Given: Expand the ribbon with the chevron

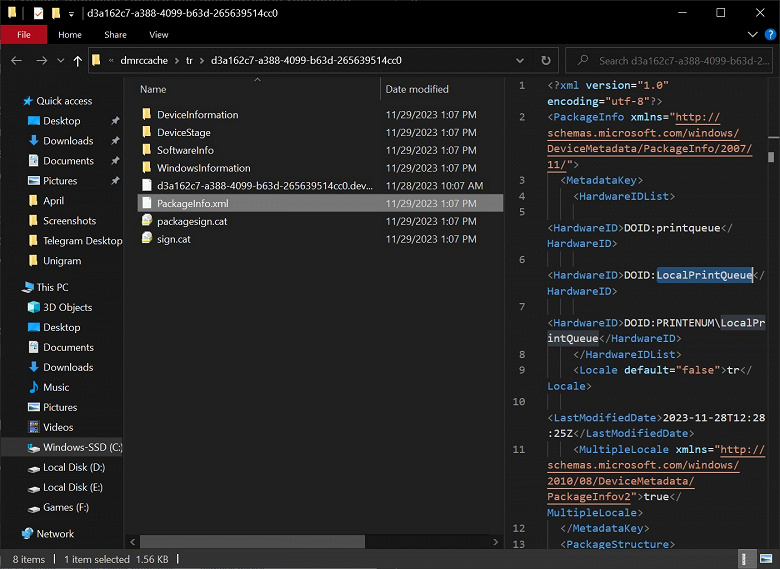Looking at the screenshot, I should click(752, 35).
